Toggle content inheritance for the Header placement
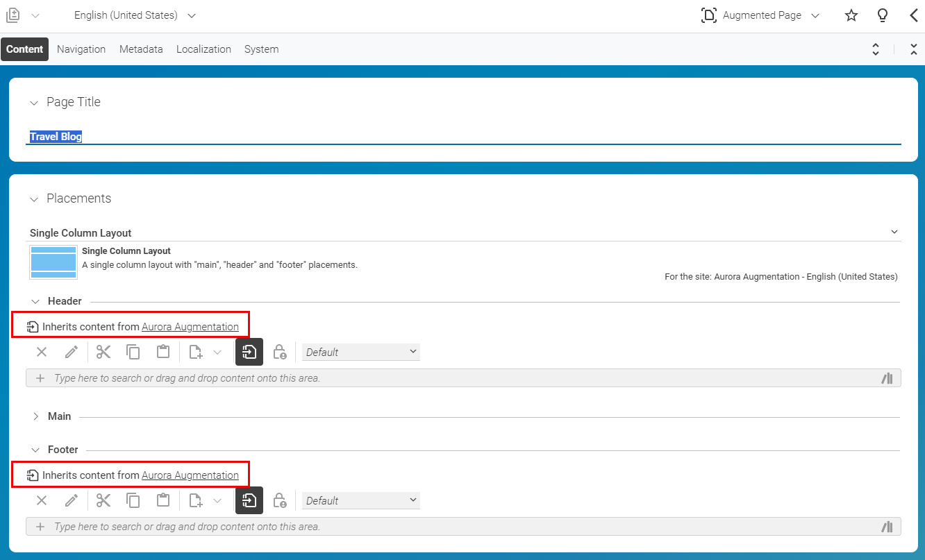The image size is (925, 560). tap(249, 352)
